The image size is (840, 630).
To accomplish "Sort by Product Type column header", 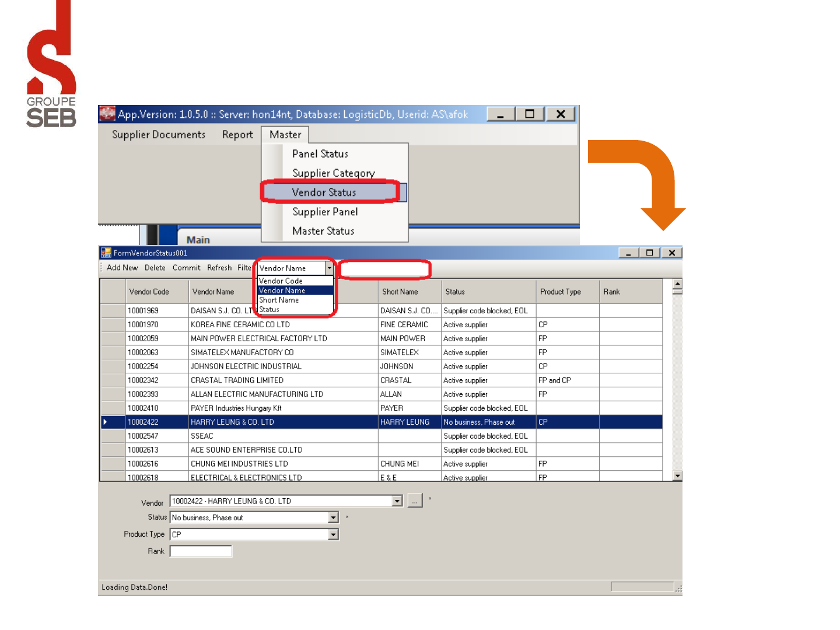I will 568,292.
